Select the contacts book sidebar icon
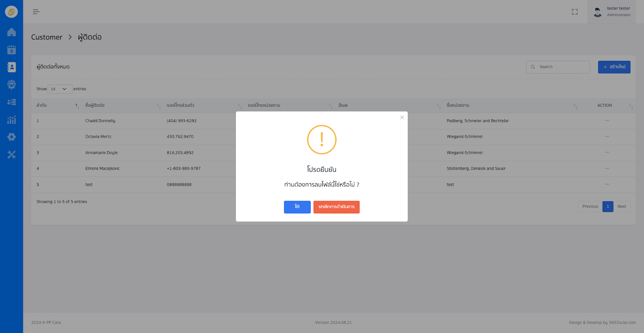 click(11, 67)
